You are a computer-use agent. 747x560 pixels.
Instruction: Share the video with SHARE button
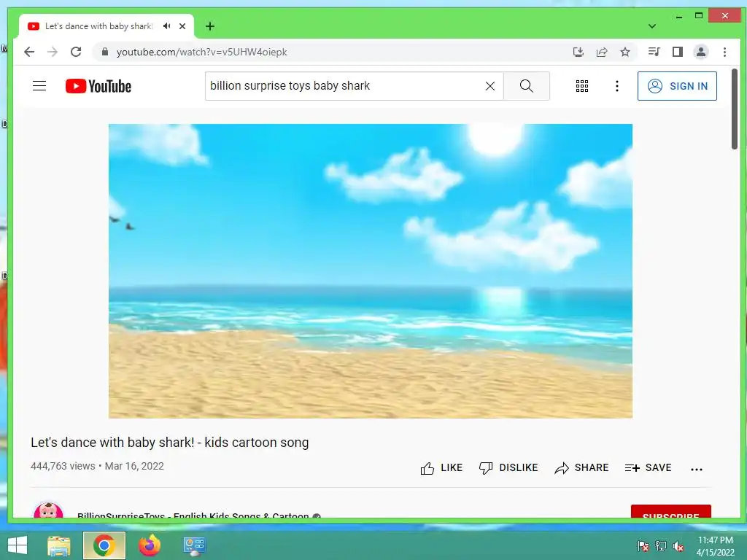581,468
